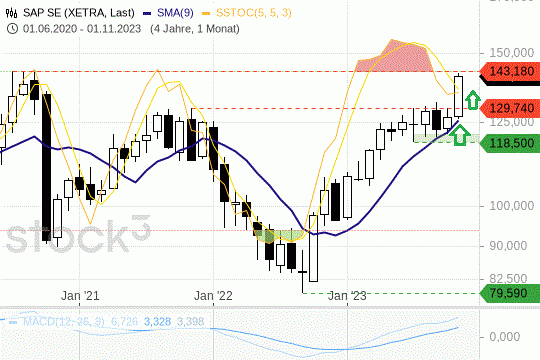This screenshot has width=540, height=360.
Task: Click the lower green arrow marker
Action: tap(460, 135)
